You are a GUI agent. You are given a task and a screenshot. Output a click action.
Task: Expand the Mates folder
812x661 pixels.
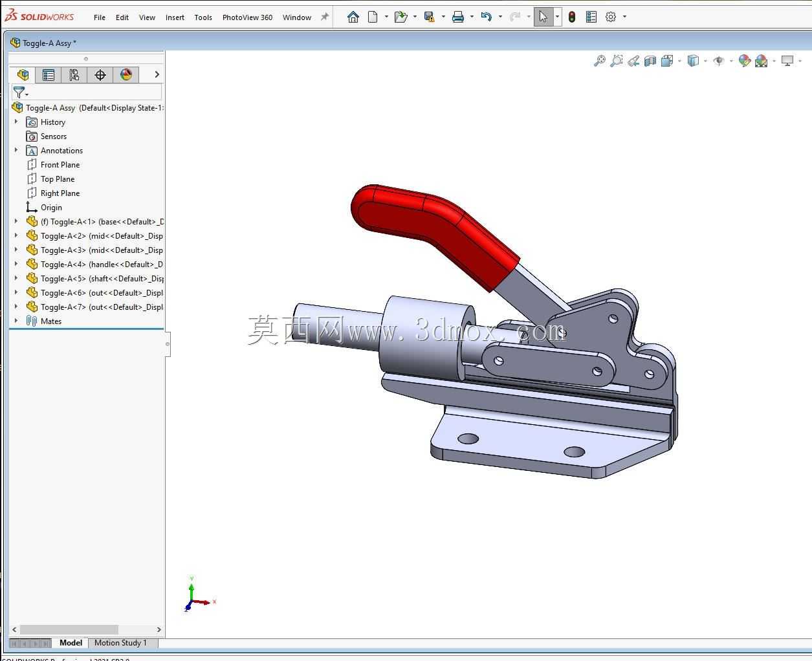tap(16, 321)
